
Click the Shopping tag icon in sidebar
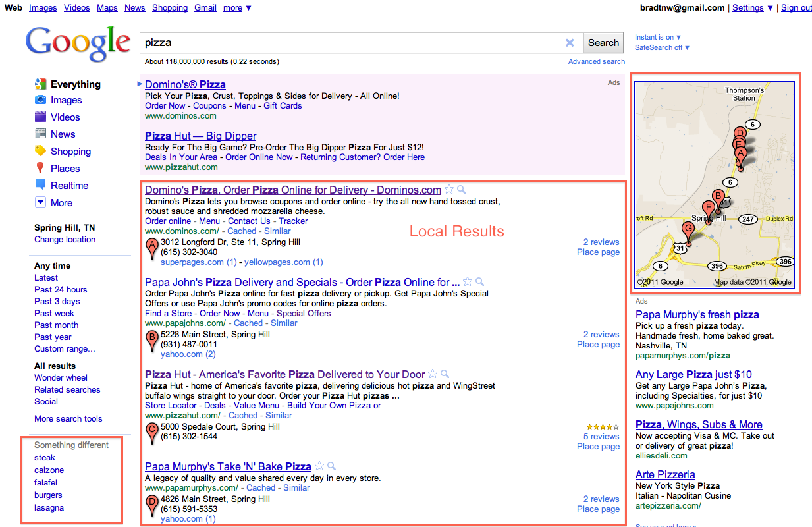40,151
